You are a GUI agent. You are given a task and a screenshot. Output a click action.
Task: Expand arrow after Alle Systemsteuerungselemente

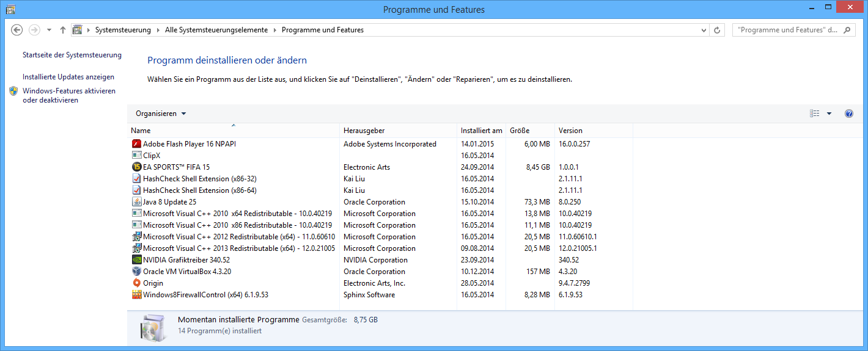pos(274,30)
